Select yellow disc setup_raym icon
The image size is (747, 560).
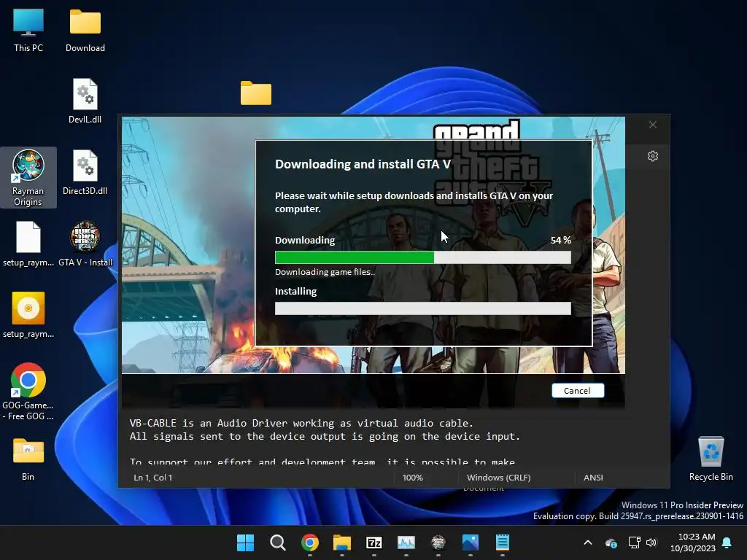click(28, 315)
